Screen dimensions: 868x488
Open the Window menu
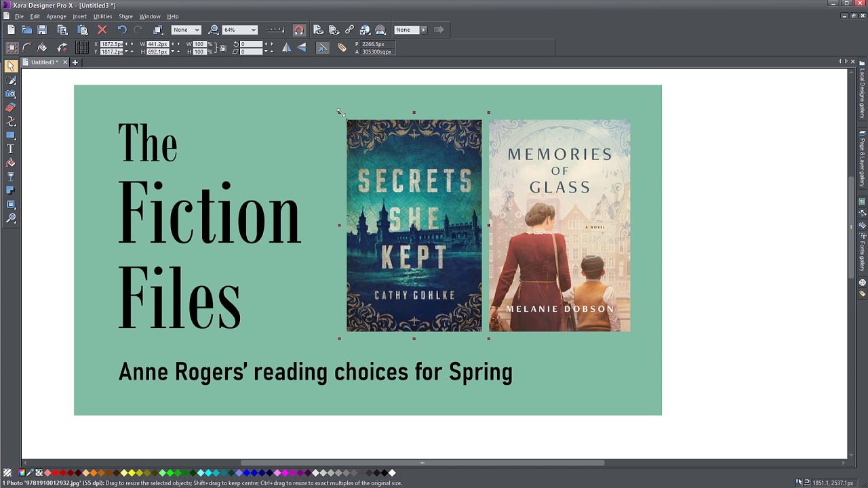pyautogui.click(x=150, y=16)
